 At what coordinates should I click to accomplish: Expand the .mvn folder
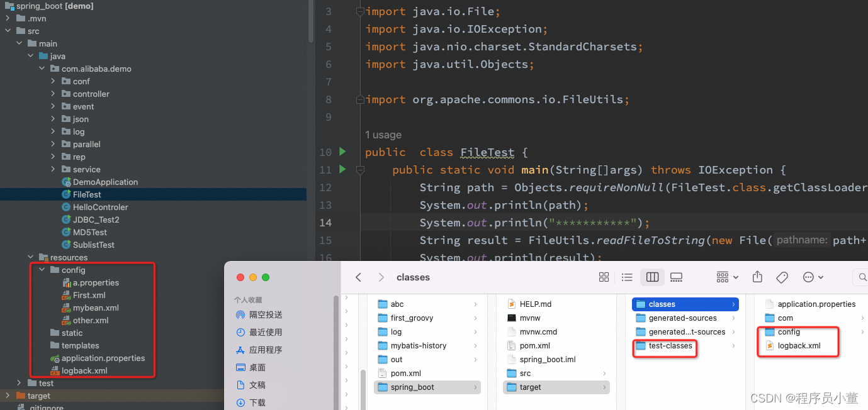[8, 18]
